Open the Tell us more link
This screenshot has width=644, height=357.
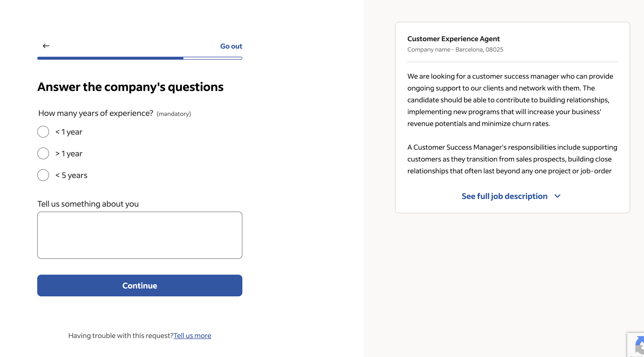click(192, 336)
